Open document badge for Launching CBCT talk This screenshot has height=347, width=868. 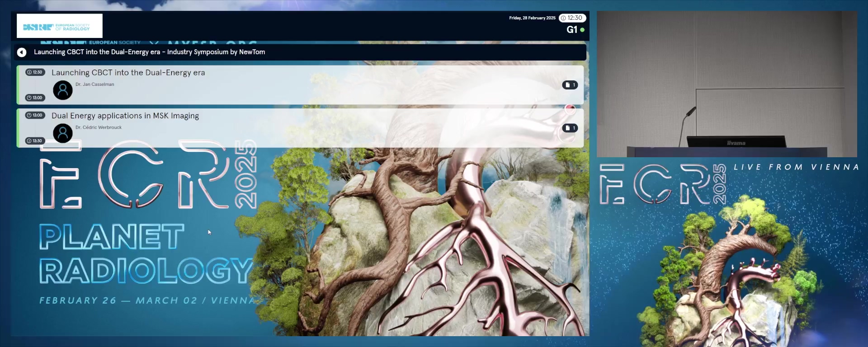point(570,85)
